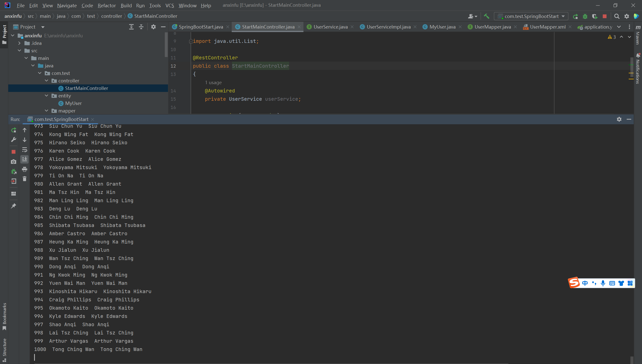The height and width of the screenshot is (364, 642).
Task: Collapse the controller folder in project tree
Action: pyautogui.click(x=46, y=81)
